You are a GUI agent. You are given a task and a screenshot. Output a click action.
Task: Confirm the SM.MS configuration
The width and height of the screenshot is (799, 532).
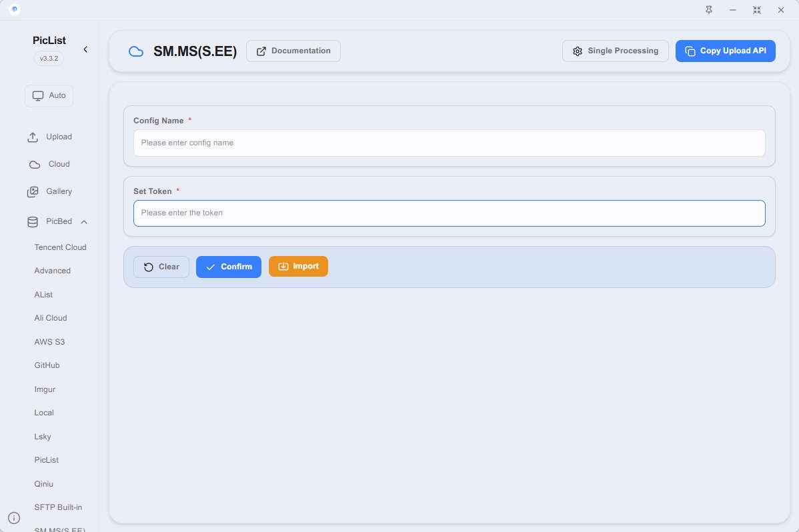pos(228,267)
